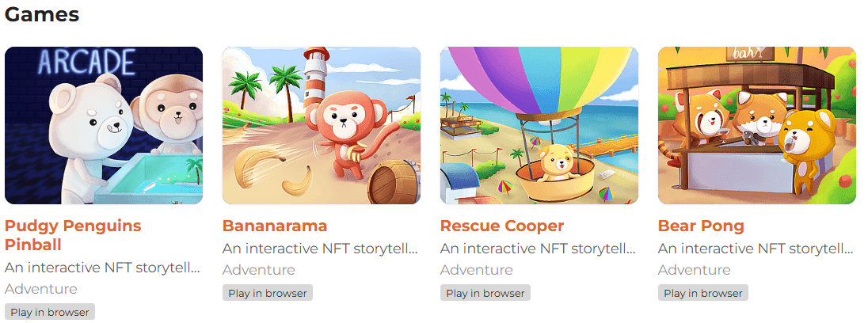The height and width of the screenshot is (323, 868).
Task: Go to the Bananarama title link
Action: (x=275, y=226)
